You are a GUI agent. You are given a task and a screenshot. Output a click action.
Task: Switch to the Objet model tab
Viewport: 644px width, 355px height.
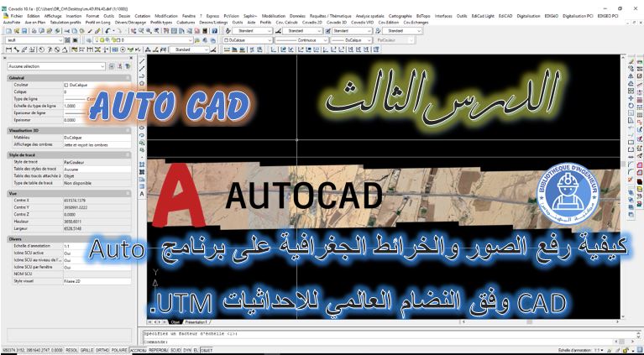coord(175,322)
